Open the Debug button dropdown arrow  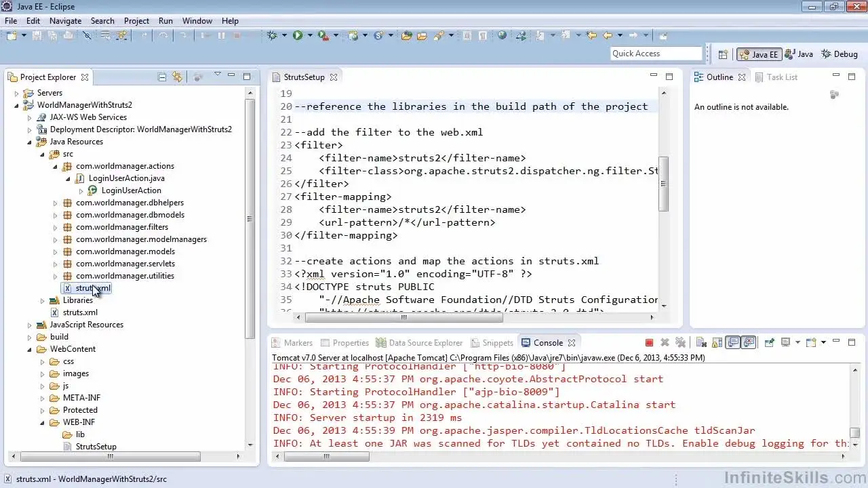pos(284,35)
